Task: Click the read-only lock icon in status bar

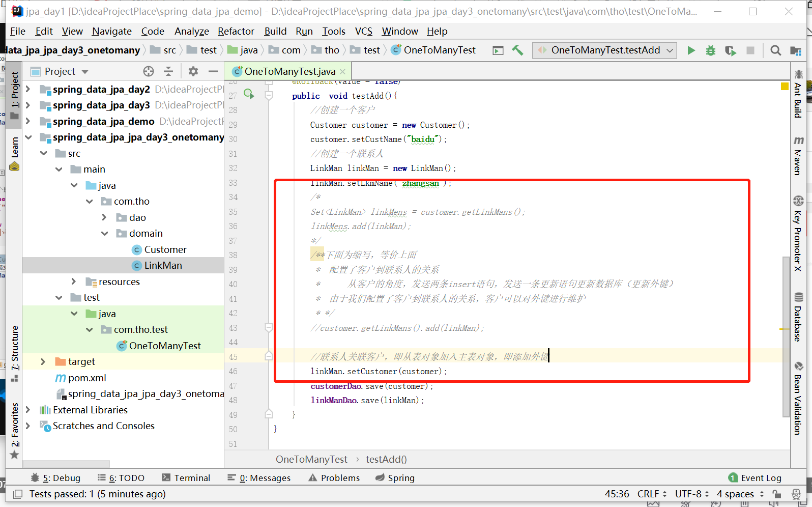Action: 776,494
